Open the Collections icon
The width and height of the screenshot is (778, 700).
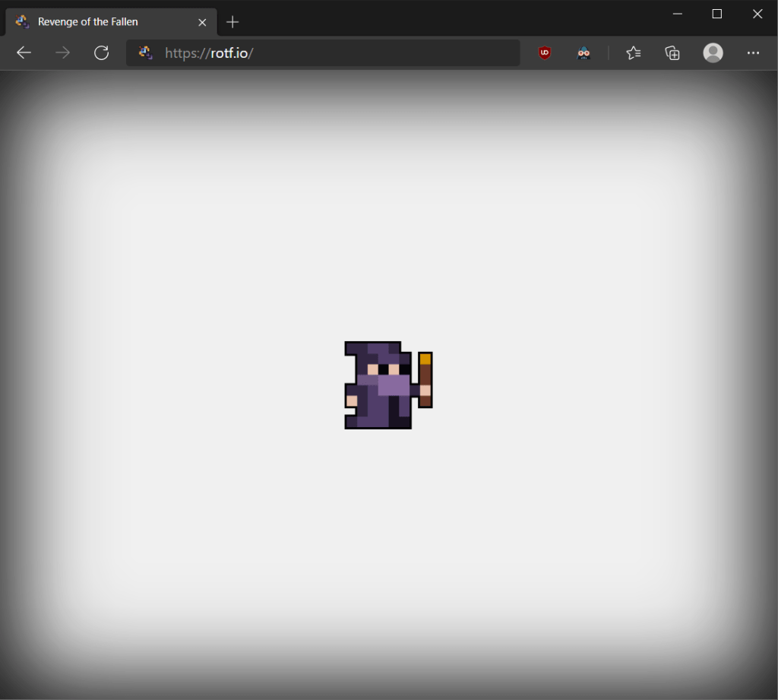click(x=672, y=52)
